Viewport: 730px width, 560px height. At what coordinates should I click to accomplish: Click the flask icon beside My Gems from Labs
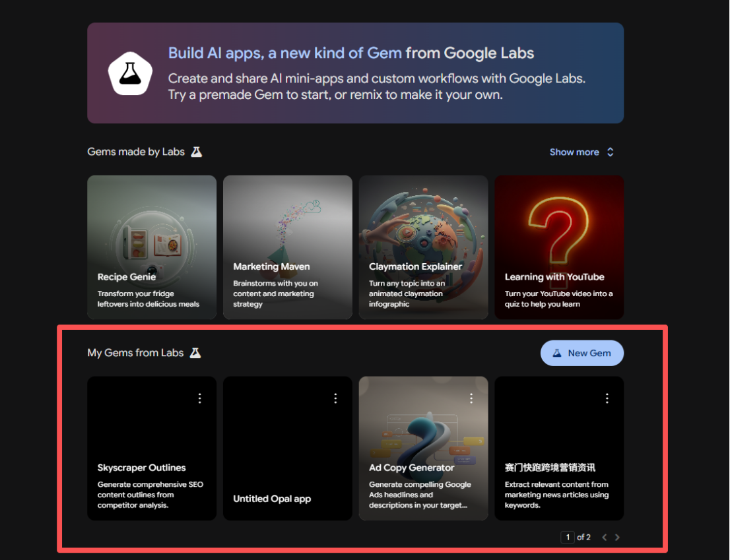tap(195, 353)
